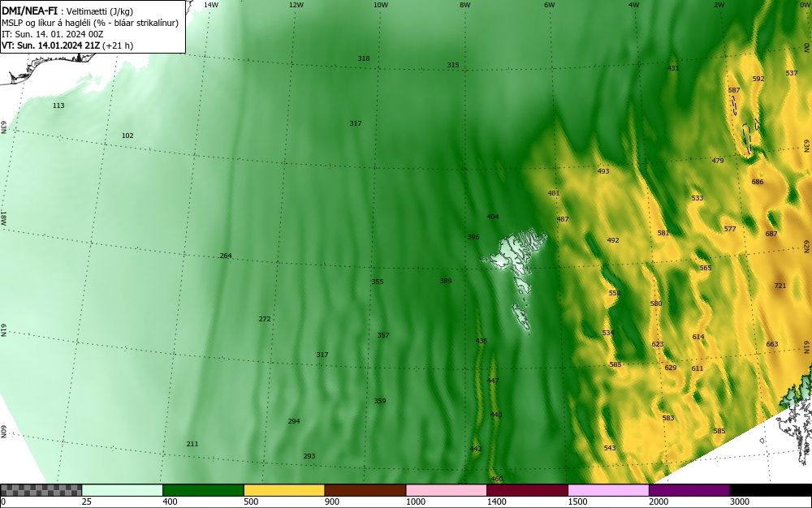812x508 pixels.
Task: Select the brown 900–1000 legend swatch
Action: 365,490
